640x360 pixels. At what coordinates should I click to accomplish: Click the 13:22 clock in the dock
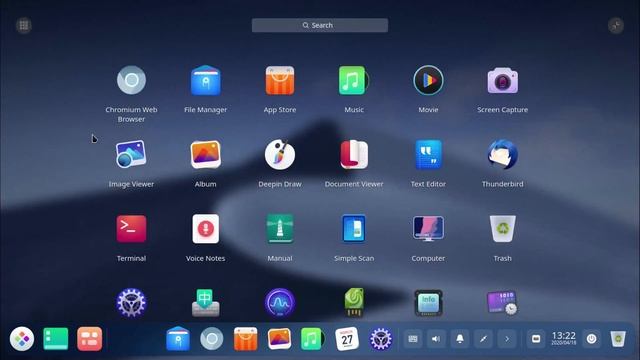(x=564, y=338)
